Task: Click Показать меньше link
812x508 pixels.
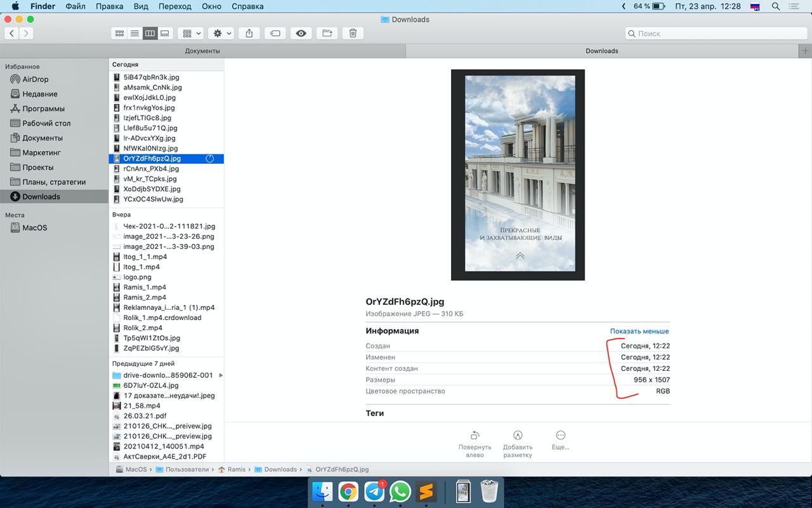Action: [639, 331]
